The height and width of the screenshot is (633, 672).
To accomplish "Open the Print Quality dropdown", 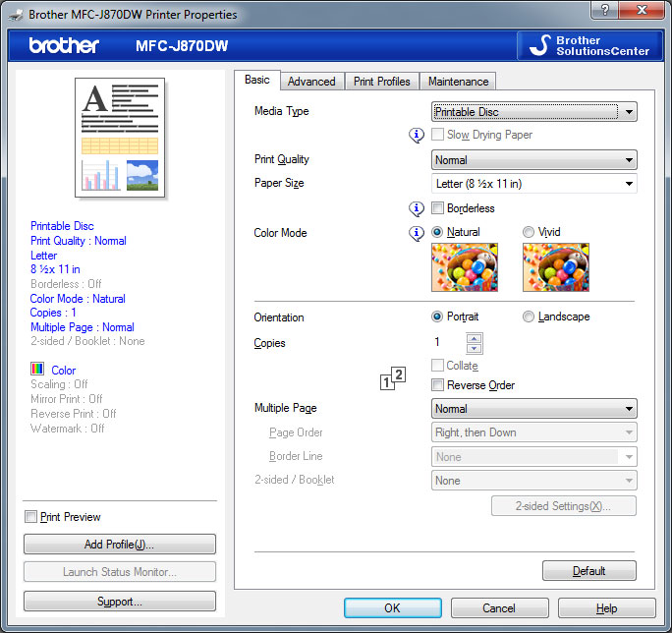I will coord(534,160).
